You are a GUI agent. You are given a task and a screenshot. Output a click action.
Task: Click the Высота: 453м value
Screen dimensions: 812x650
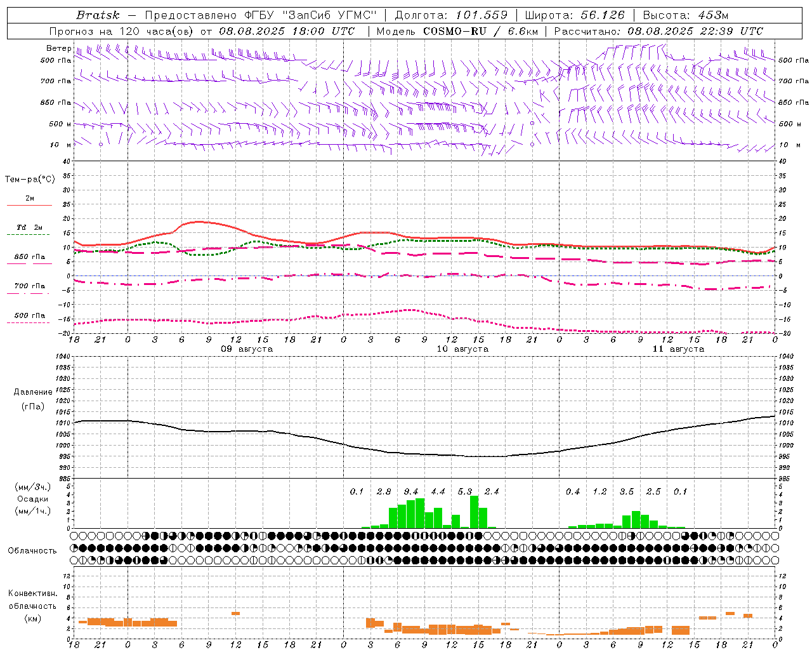685,15
